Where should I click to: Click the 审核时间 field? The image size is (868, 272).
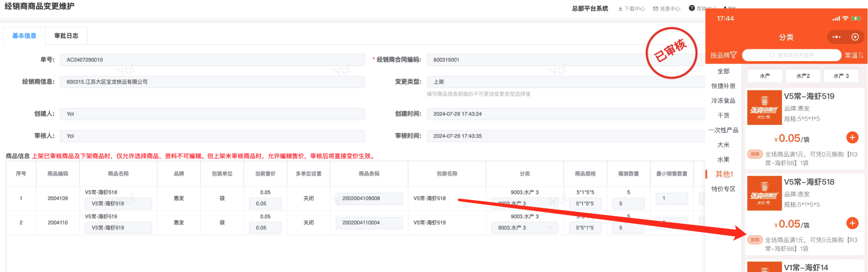pos(566,136)
